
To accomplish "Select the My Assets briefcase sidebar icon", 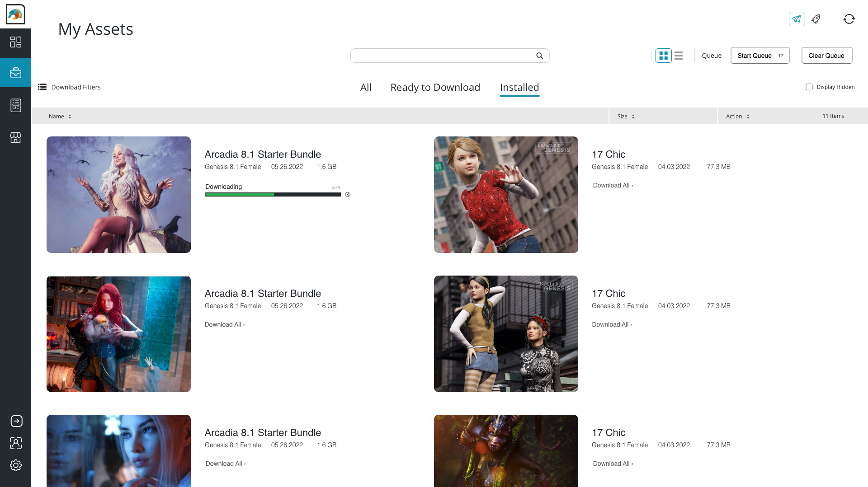I will click(16, 73).
